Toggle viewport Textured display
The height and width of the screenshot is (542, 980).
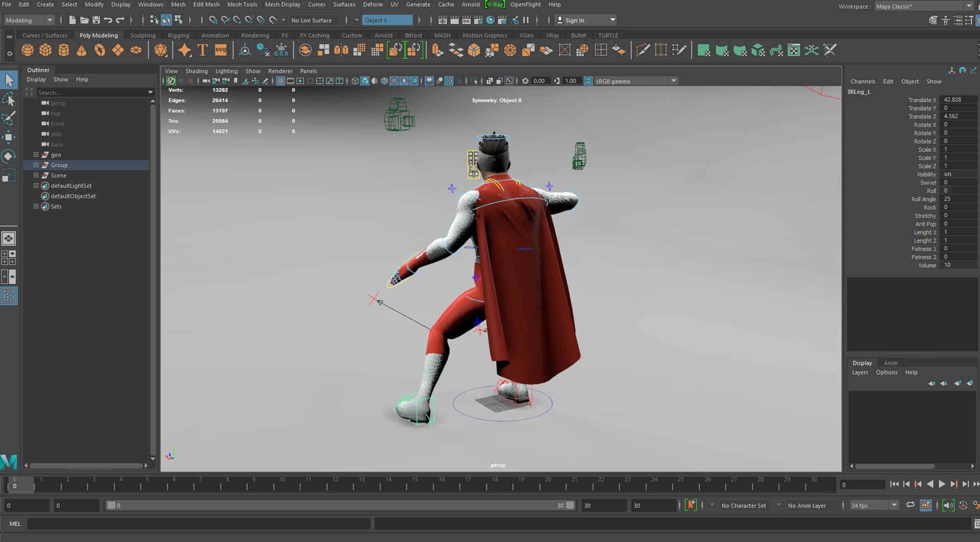(x=394, y=81)
